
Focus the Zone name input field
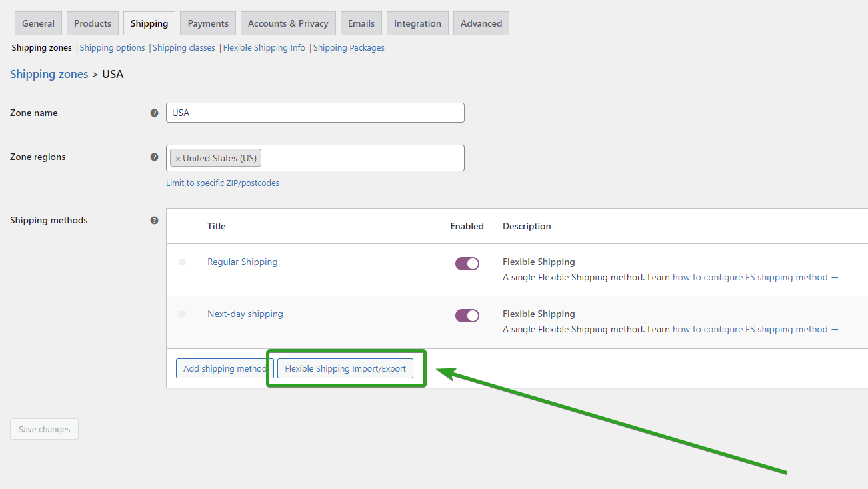click(315, 113)
